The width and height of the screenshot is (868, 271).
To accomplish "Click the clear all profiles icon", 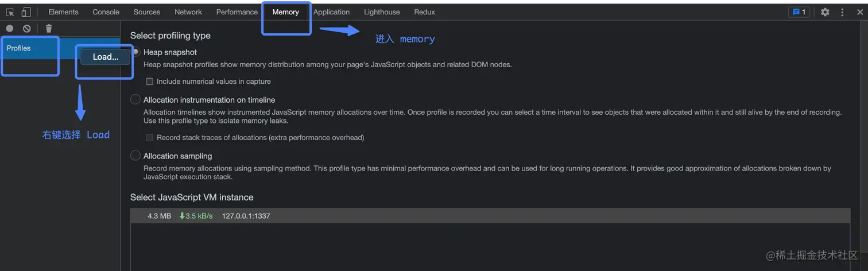I will pyautogui.click(x=27, y=28).
